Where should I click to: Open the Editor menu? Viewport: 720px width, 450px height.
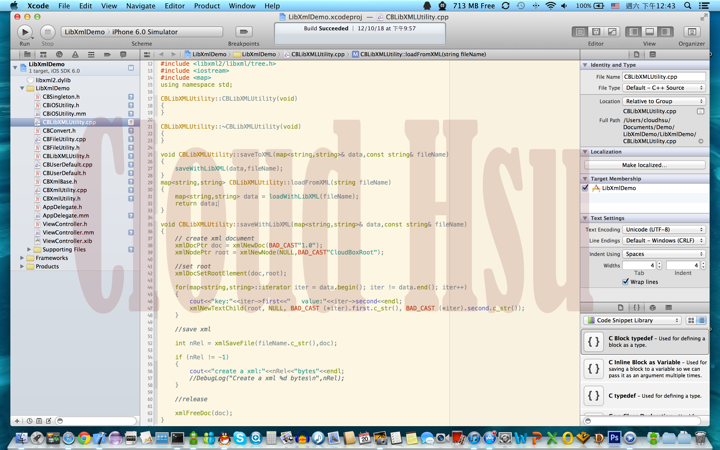pyautogui.click(x=174, y=6)
